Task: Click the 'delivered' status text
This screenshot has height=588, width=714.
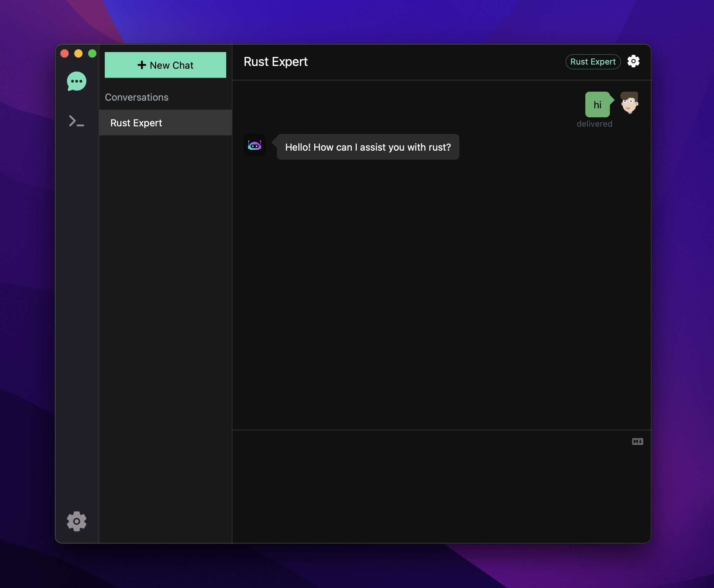Action: click(x=594, y=124)
